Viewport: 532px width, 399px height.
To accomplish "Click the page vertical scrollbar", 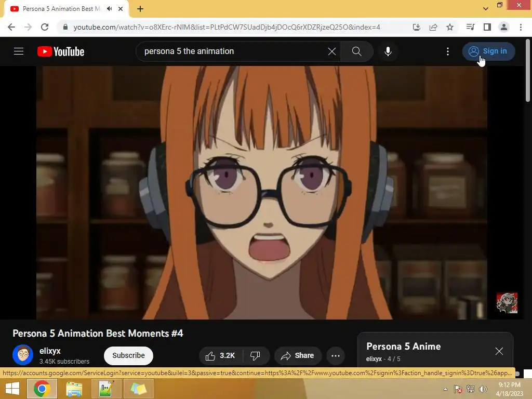I will tap(528, 71).
